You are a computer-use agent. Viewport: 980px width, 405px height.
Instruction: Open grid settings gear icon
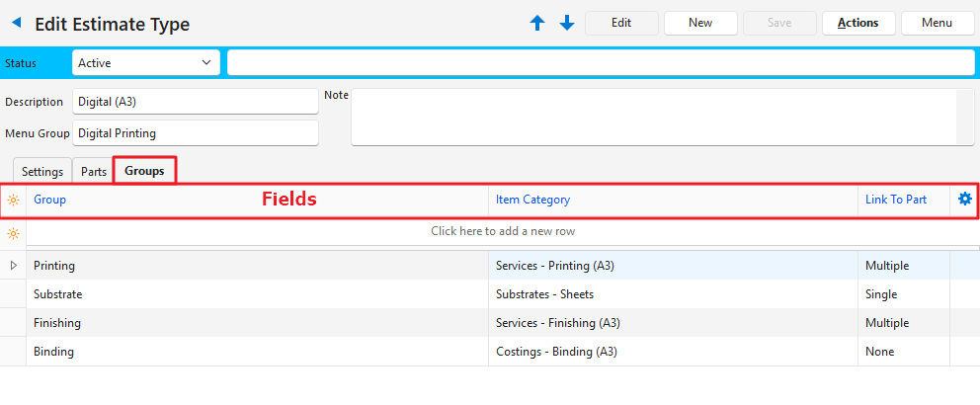(964, 199)
